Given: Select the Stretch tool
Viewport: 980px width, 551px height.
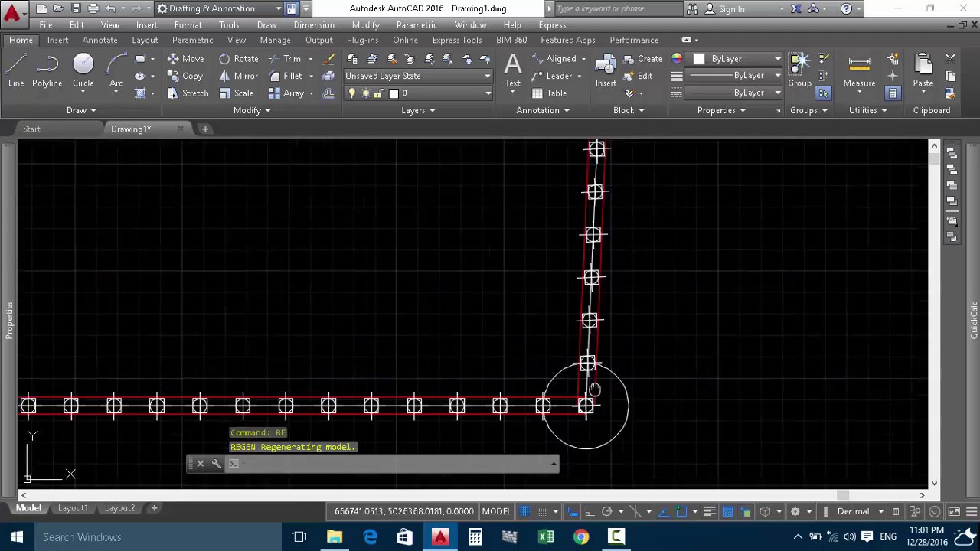Looking at the screenshot, I should 187,93.
